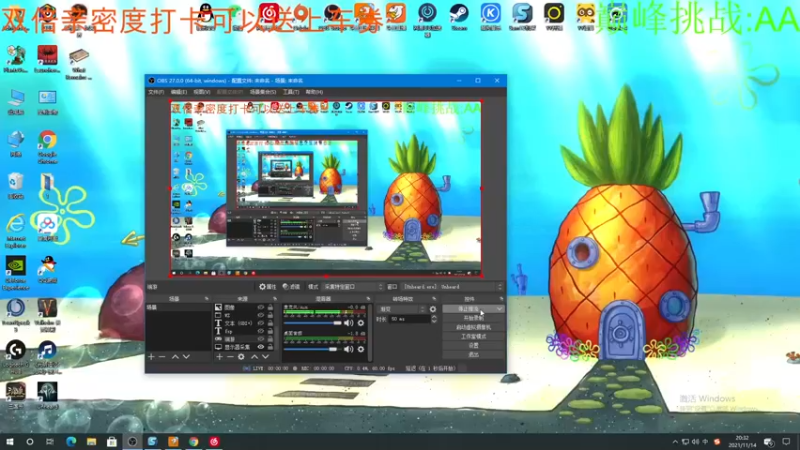Toggle visibility eye of 图像 source
This screenshot has width=800, height=450.
(261, 308)
